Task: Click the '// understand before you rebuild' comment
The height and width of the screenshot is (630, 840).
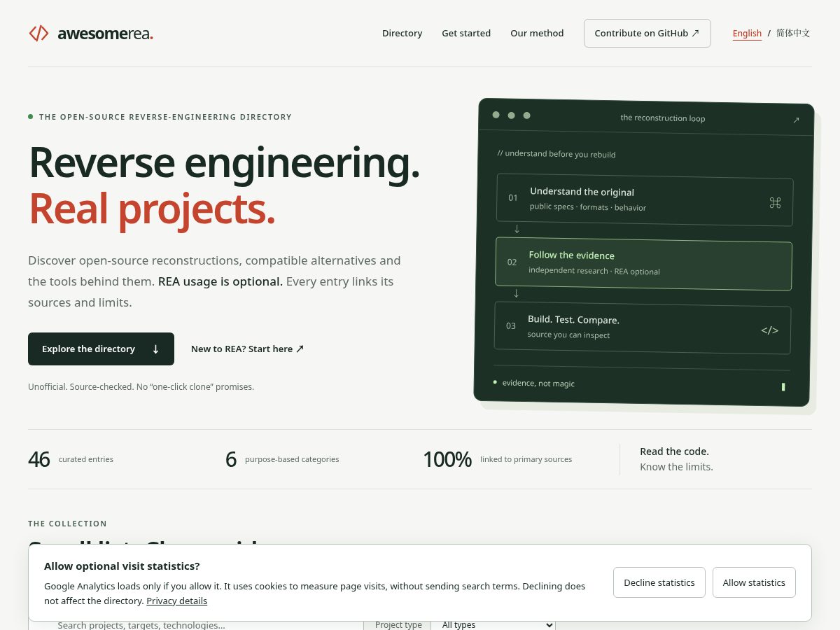Action: (556, 154)
